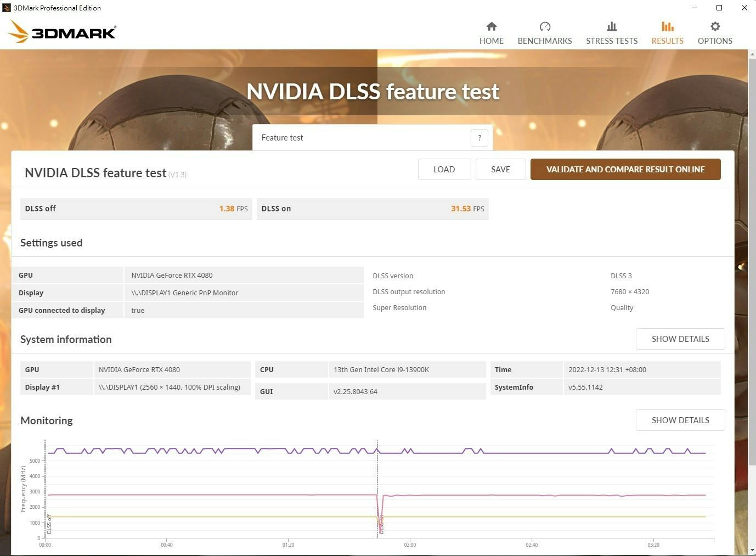Click the 3DMark logo
The height and width of the screenshot is (556, 756).
62,32
